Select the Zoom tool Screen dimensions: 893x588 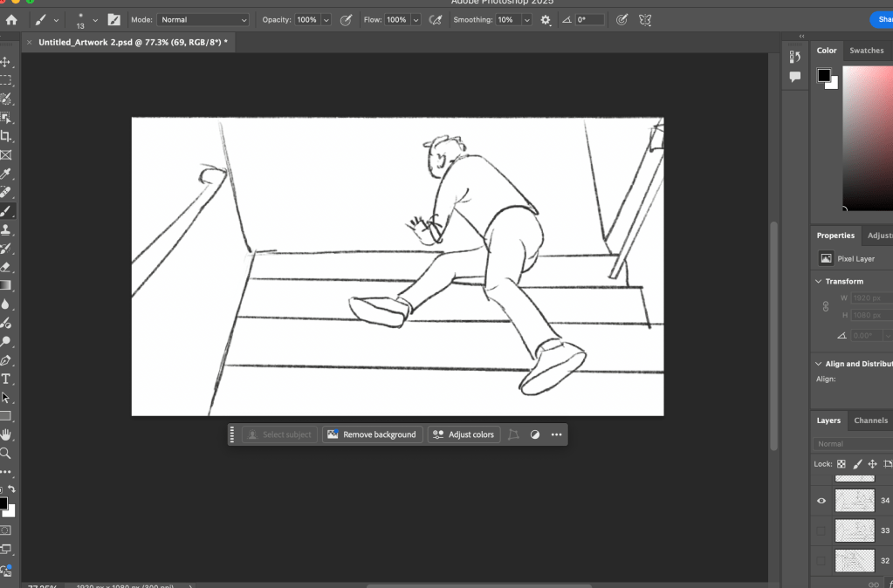pos(6,453)
